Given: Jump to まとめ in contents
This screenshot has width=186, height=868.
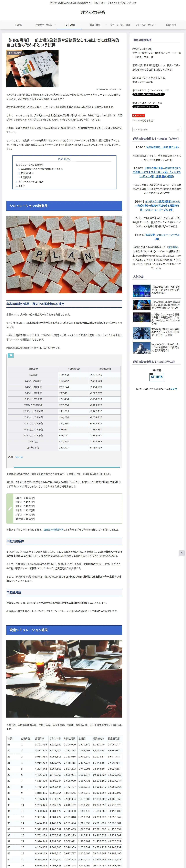Looking at the screenshot, I should click(x=22, y=186).
